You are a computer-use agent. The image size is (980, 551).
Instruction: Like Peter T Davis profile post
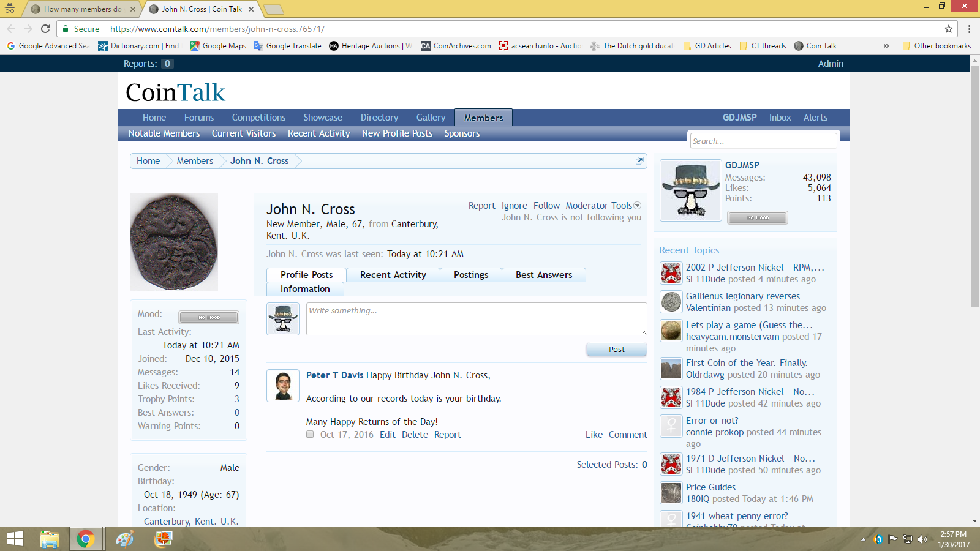click(594, 435)
